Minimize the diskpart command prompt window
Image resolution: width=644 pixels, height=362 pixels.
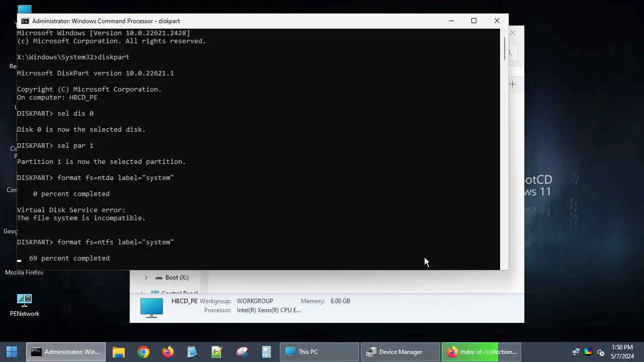pos(451,21)
